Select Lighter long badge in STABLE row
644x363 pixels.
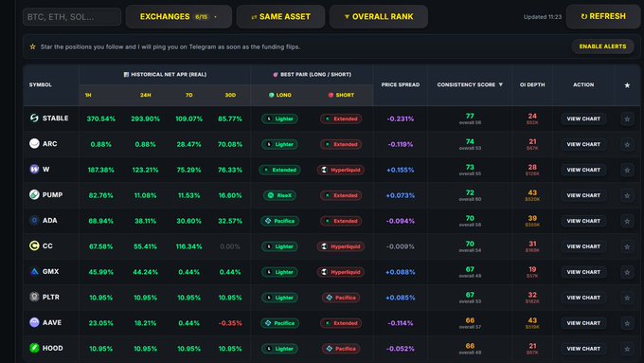279,118
